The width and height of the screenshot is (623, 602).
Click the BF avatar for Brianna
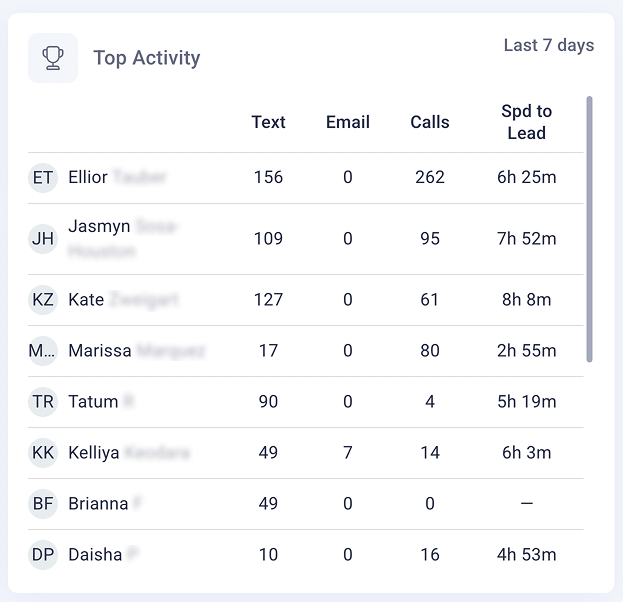tap(43, 504)
